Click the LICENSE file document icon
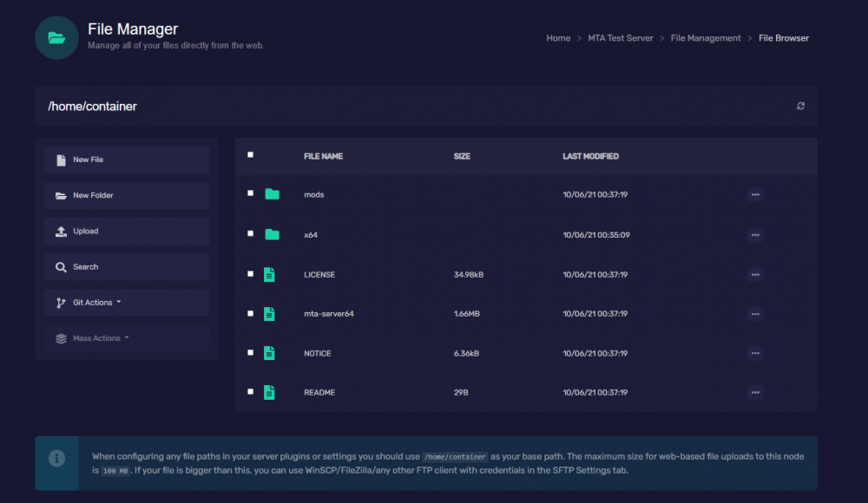The image size is (868, 503). (x=269, y=274)
